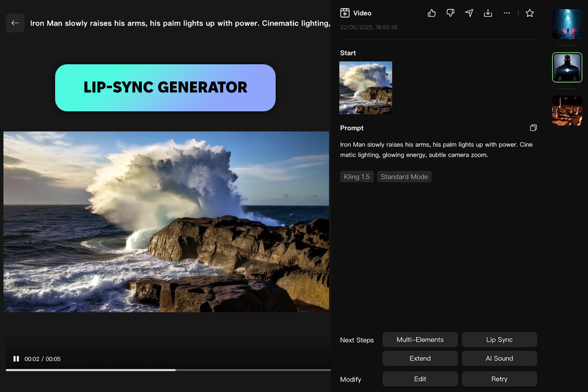The image size is (588, 392).
Task: Copy the prompt text
Action: pyautogui.click(x=533, y=128)
